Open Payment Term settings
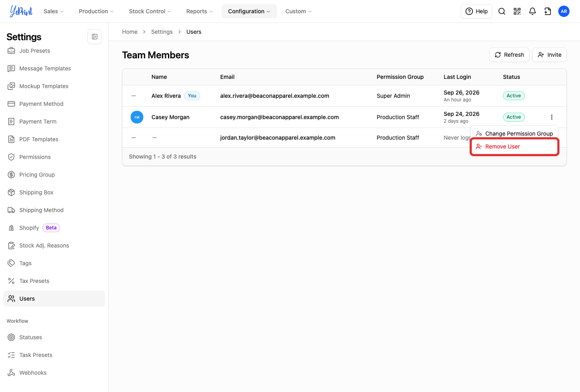Screen dimensions: 580x392 (54, 122)
